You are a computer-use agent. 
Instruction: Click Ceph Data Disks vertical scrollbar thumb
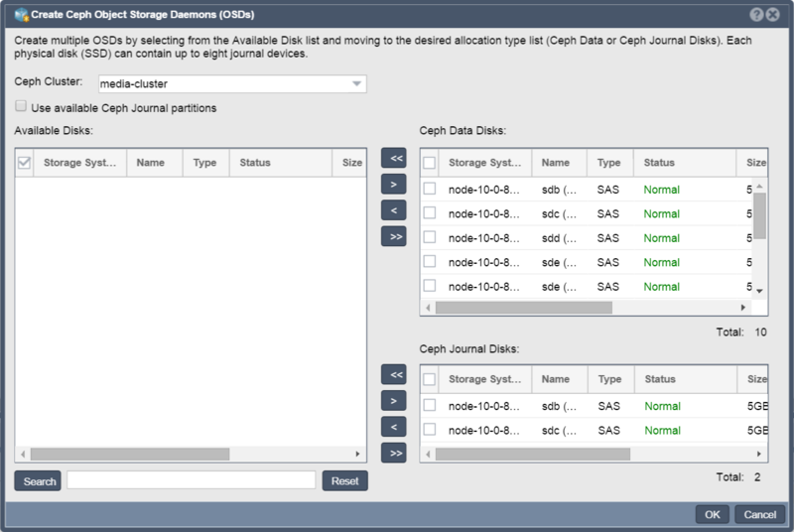click(x=759, y=215)
